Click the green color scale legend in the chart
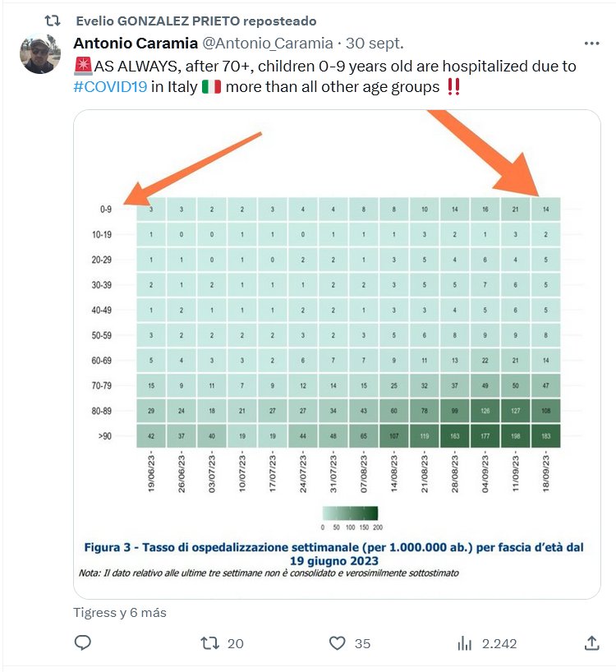 click(x=353, y=513)
